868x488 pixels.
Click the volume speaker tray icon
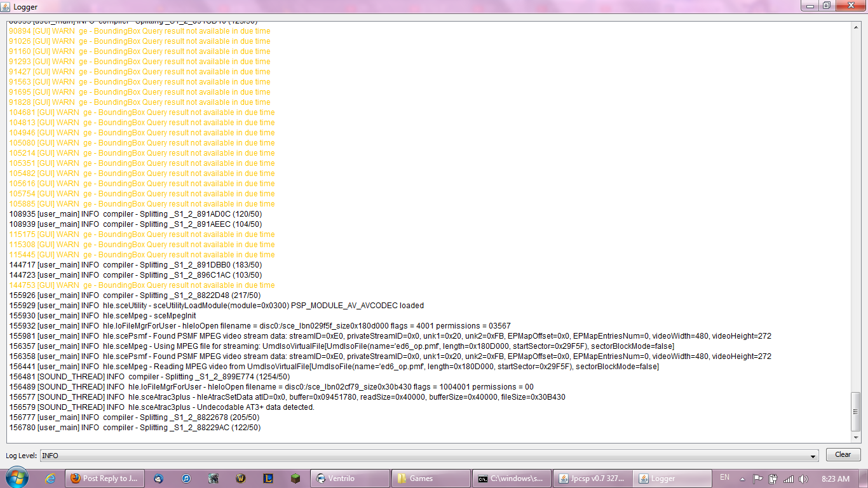tap(804, 478)
